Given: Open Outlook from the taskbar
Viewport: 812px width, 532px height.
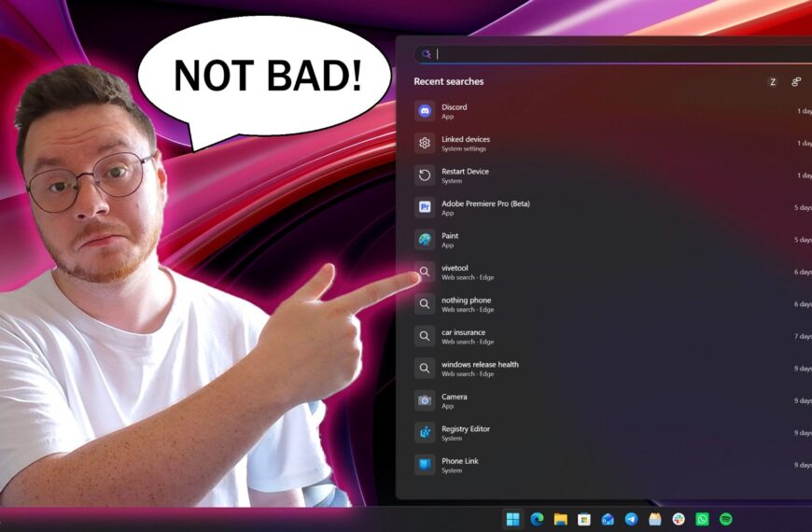Looking at the screenshot, I should pos(608,519).
